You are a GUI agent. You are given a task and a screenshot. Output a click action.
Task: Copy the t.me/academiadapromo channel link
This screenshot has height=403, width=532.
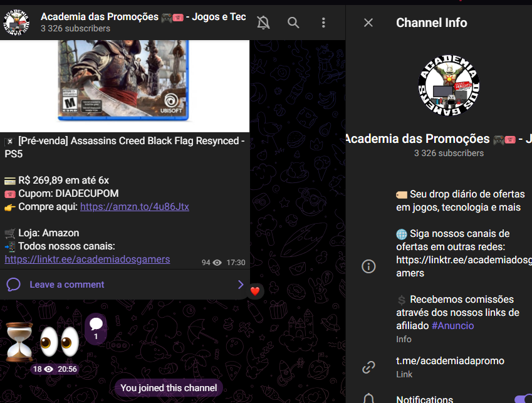[x=450, y=360]
